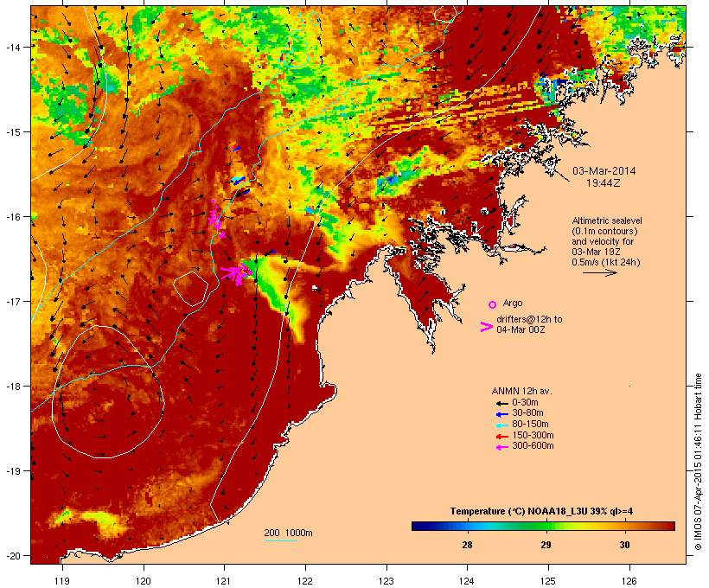Click the Temperature NOAA18_L3U title
The image size is (709, 588).
pyautogui.click(x=541, y=511)
